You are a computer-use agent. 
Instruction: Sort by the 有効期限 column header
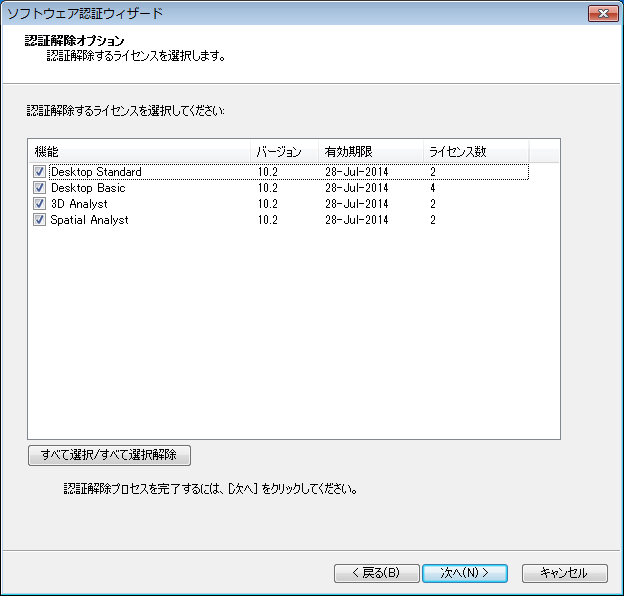tap(370, 151)
